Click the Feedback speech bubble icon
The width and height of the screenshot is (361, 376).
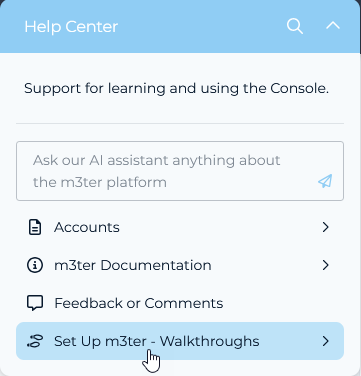[x=35, y=303]
